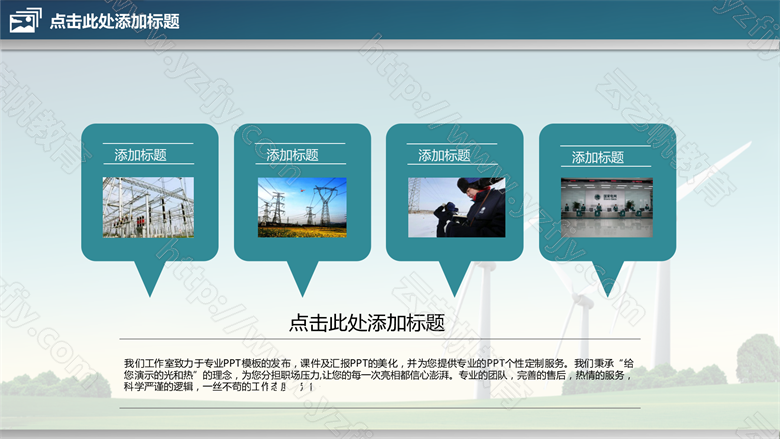Click 添加标题 label above pylons photo
This screenshot has width=780, height=439.
(292, 155)
